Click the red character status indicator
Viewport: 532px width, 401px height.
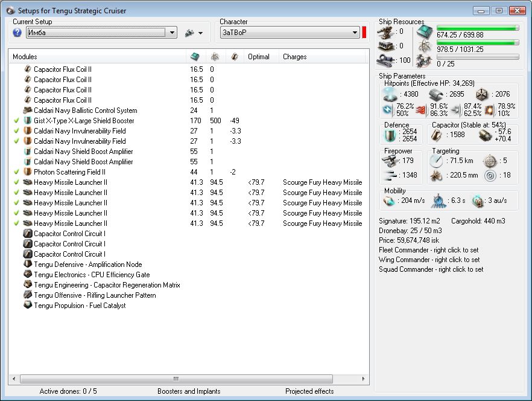coord(364,33)
